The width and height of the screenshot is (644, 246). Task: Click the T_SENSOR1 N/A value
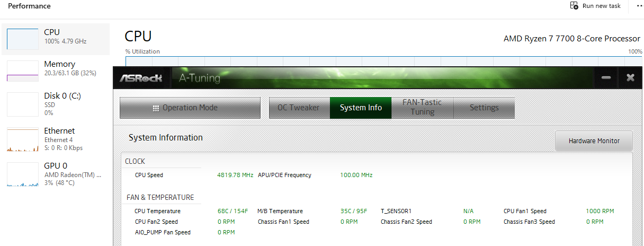(x=469, y=211)
